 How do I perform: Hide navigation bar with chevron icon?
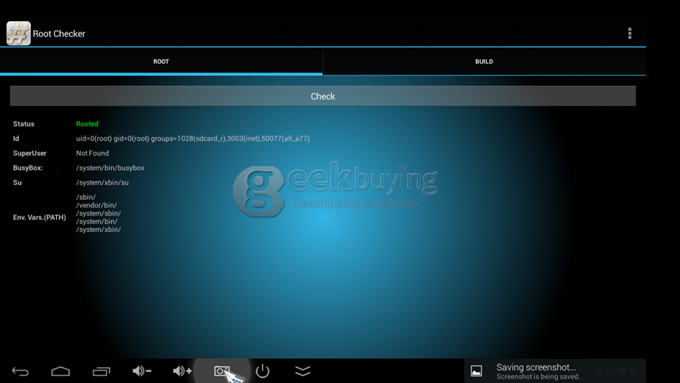tap(303, 371)
